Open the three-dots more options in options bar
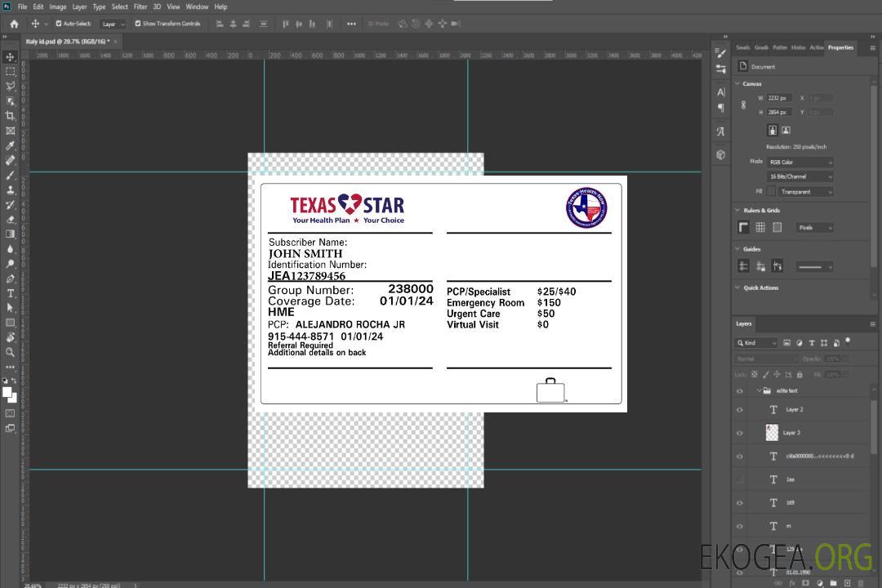The image size is (882, 588). point(351,24)
